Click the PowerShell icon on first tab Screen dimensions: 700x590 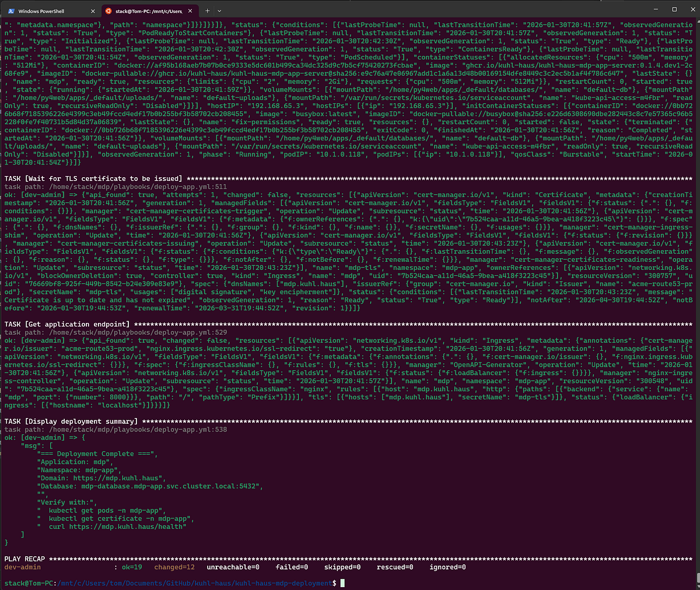(11, 11)
